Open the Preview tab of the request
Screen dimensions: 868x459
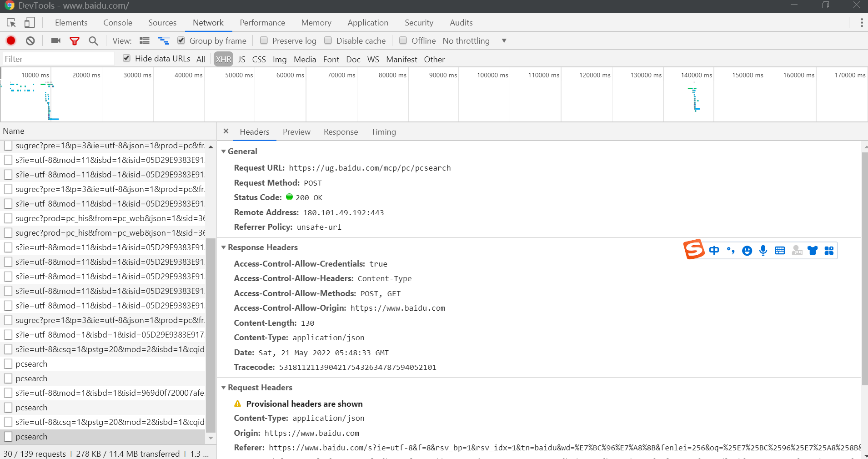[x=296, y=132]
